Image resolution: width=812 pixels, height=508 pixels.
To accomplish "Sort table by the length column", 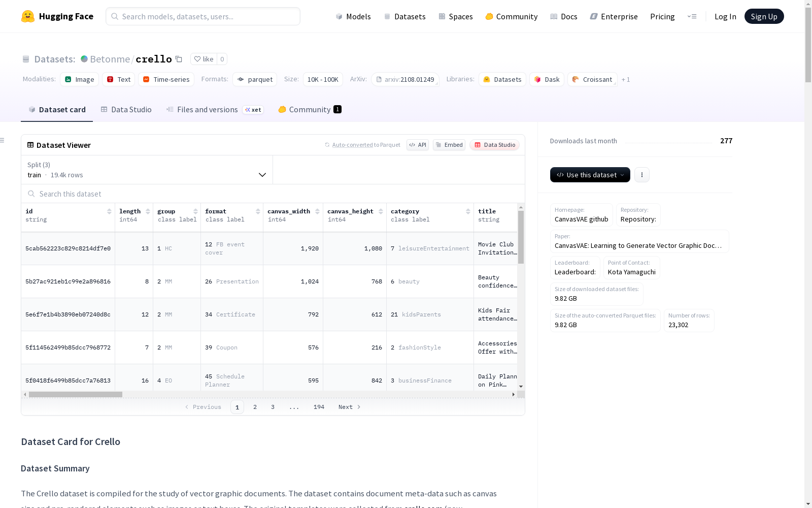I will coord(148,211).
